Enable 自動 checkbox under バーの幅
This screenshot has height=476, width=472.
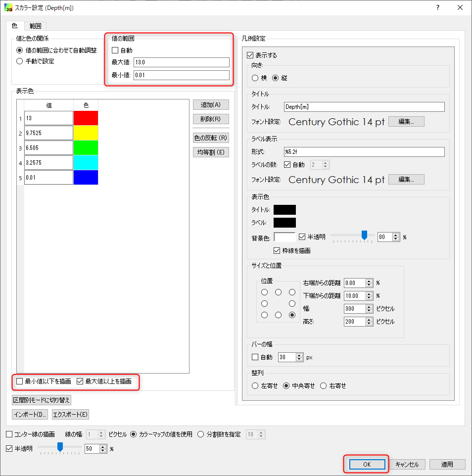tap(255, 357)
